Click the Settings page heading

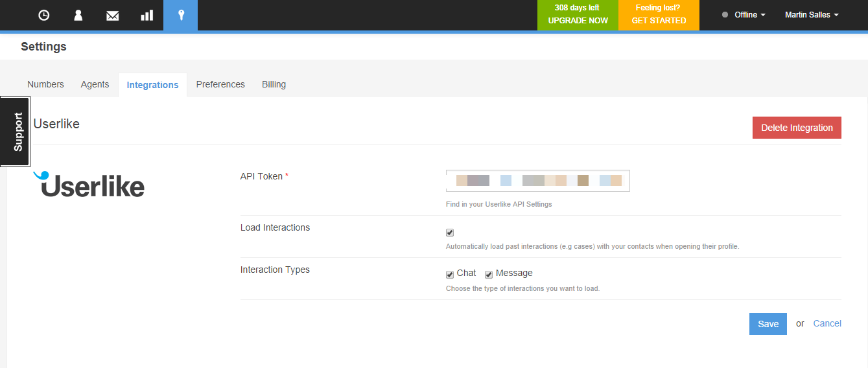43,47
